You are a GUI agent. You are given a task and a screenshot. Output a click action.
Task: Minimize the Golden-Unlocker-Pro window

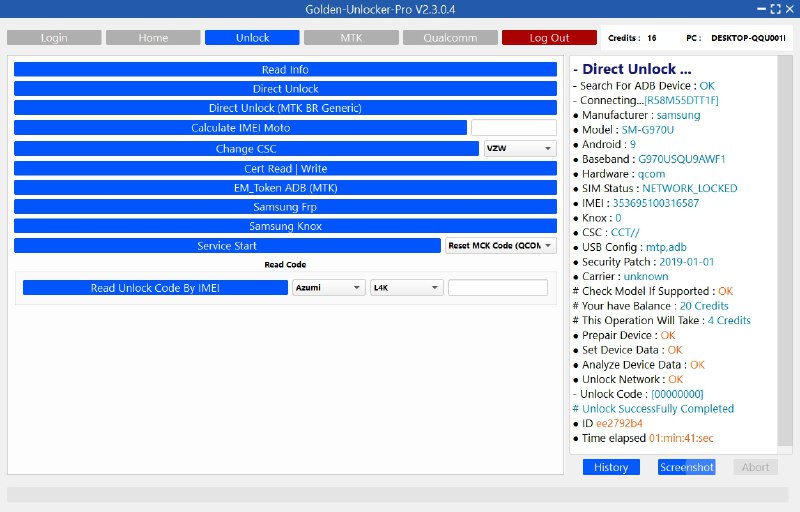761,9
